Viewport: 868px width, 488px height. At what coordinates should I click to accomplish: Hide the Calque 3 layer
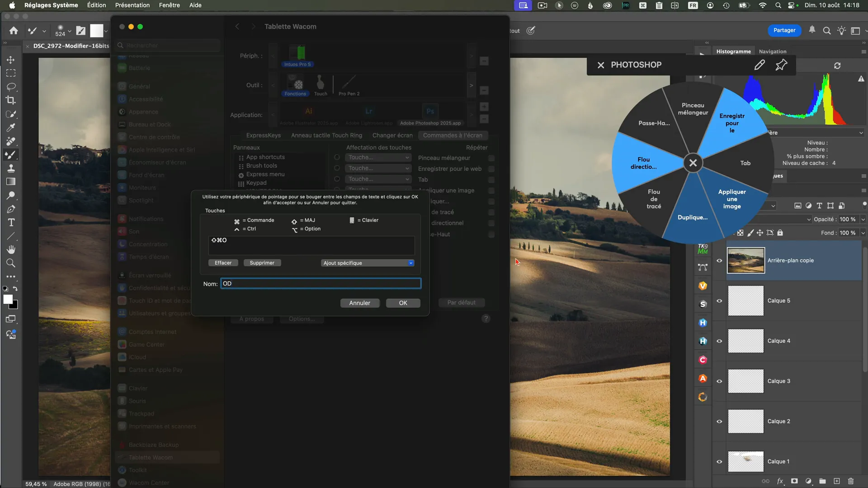click(x=719, y=381)
